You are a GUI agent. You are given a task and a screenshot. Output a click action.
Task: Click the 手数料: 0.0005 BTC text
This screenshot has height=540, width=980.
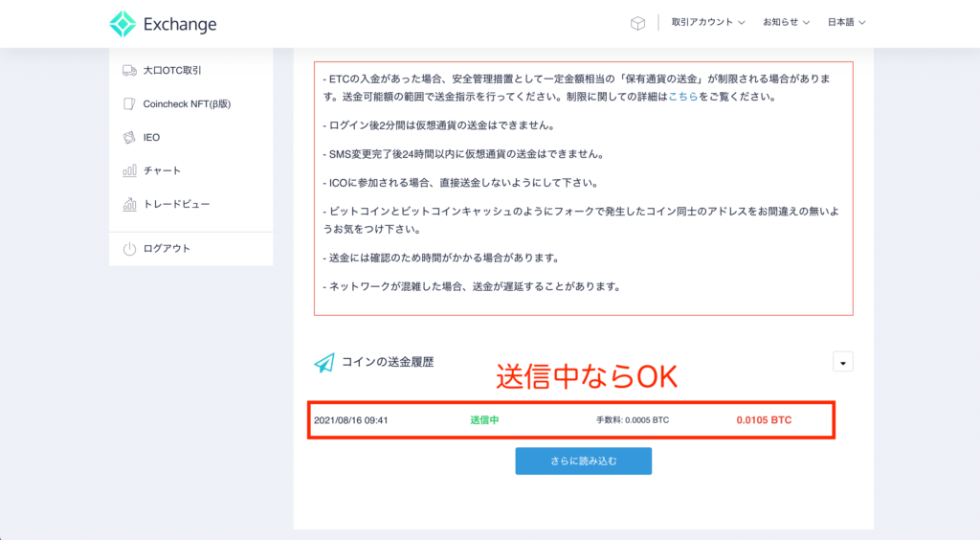pyautogui.click(x=632, y=420)
